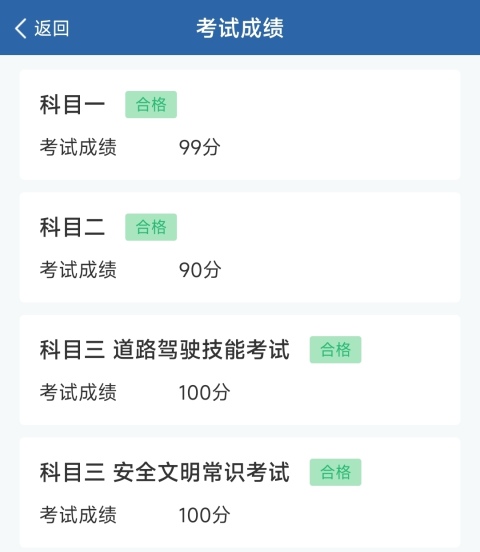
Task: Select the 科目一 heading
Action: click(72, 105)
